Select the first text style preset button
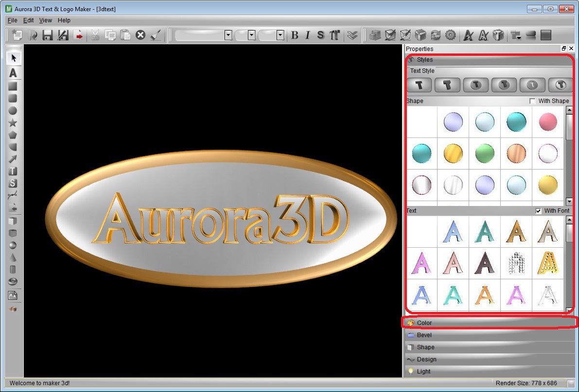 419,85
